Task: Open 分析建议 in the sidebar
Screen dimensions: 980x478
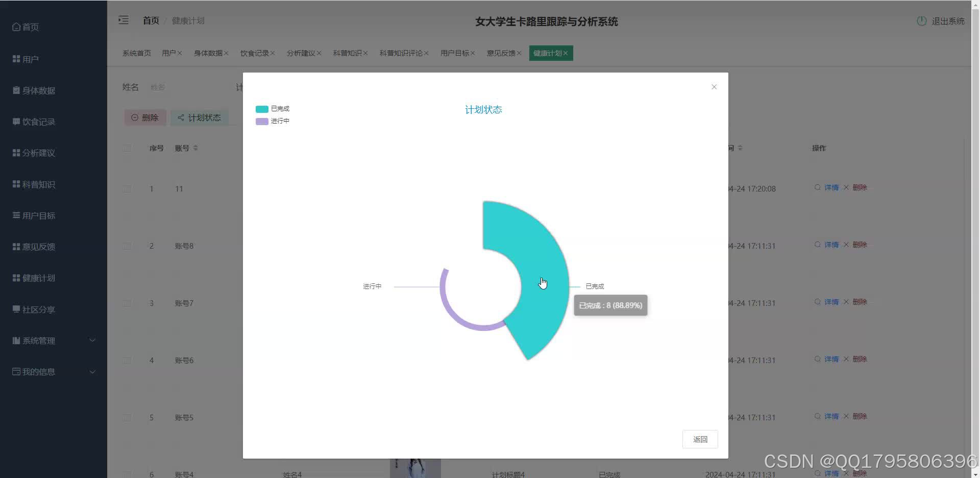Action: tap(54, 153)
